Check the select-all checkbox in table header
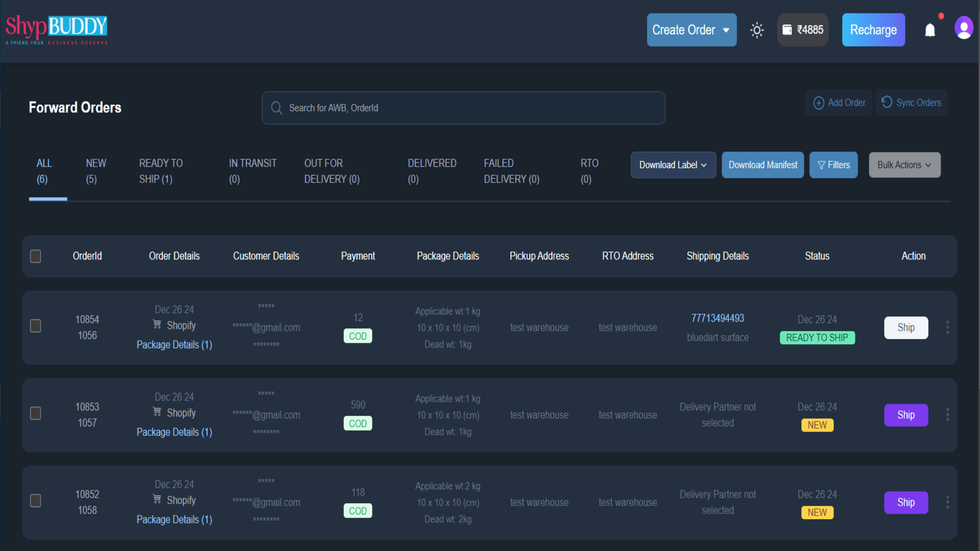The image size is (980, 551). tap(35, 257)
